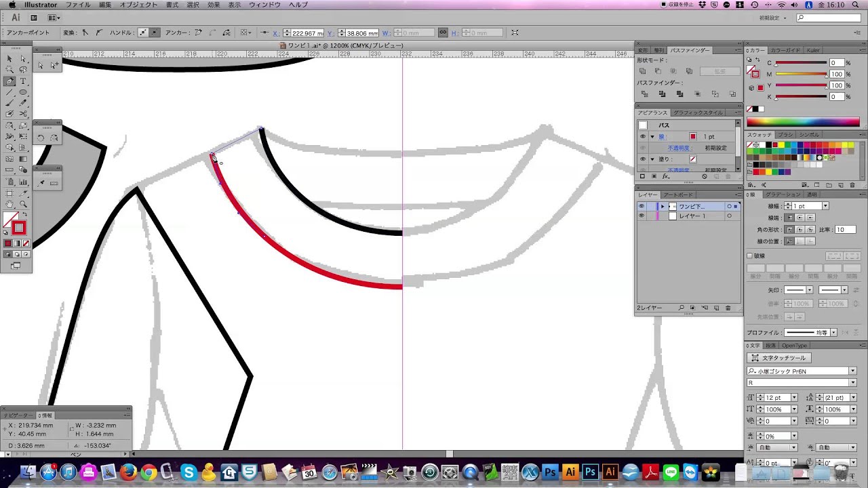868x488 pixels.
Task: Select the Paintbrush tool
Action: 9,103
